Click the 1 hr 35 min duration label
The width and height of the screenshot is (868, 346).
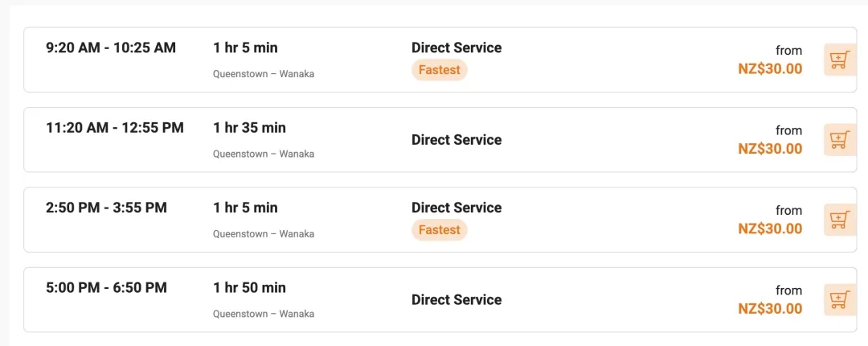point(250,127)
